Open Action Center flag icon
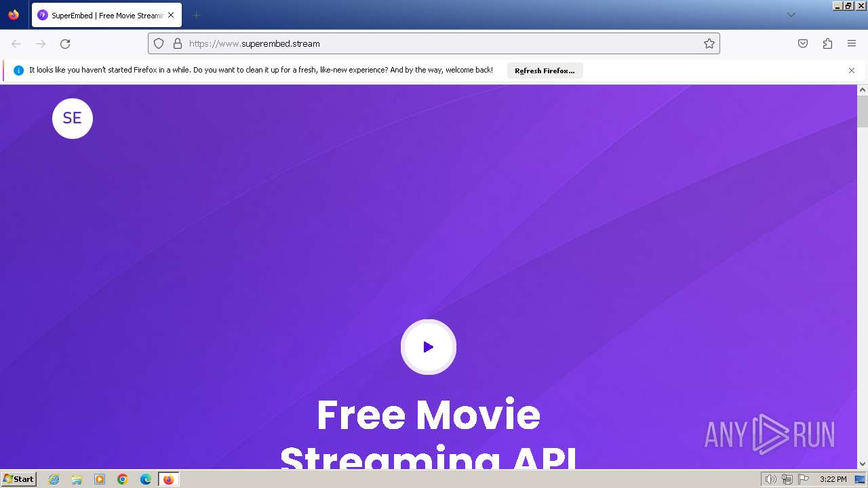This screenshot has width=868, height=488. tap(804, 479)
